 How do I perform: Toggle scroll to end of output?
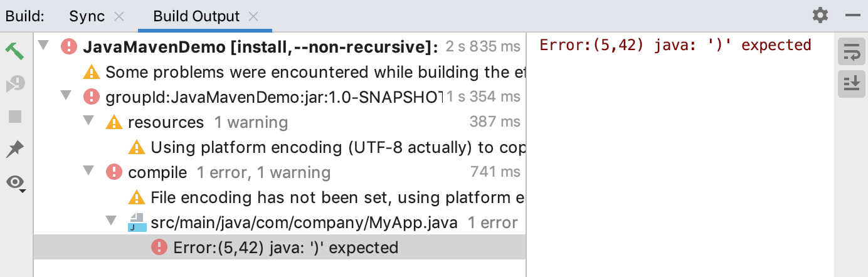point(851,84)
